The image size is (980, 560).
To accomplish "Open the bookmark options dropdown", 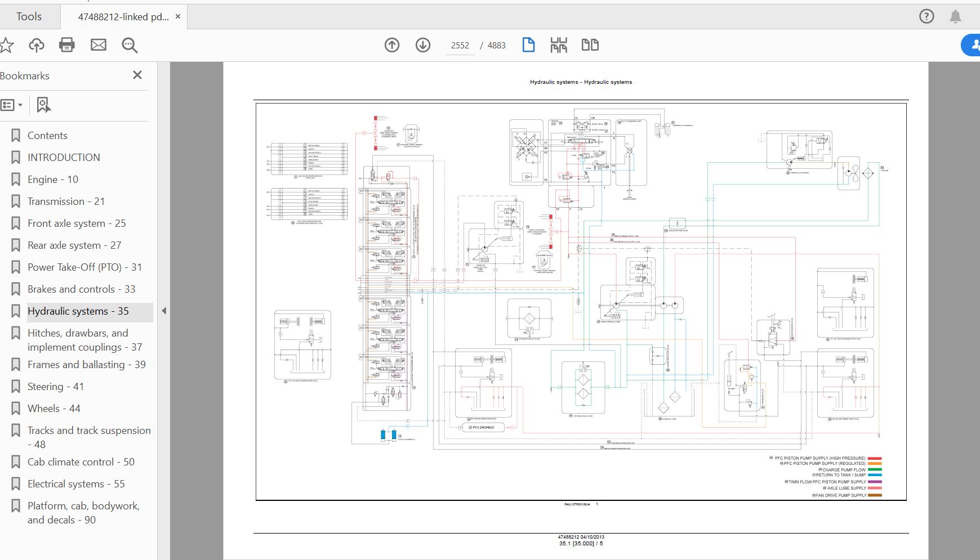I will (x=12, y=105).
